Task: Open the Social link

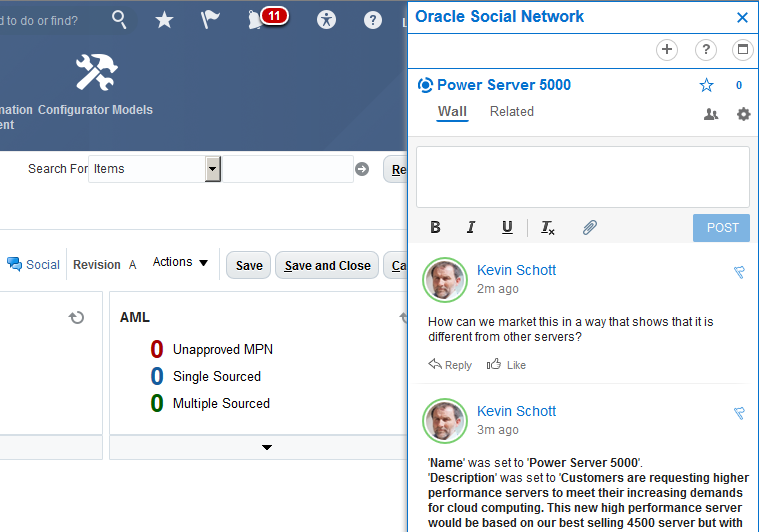Action: coord(33,264)
